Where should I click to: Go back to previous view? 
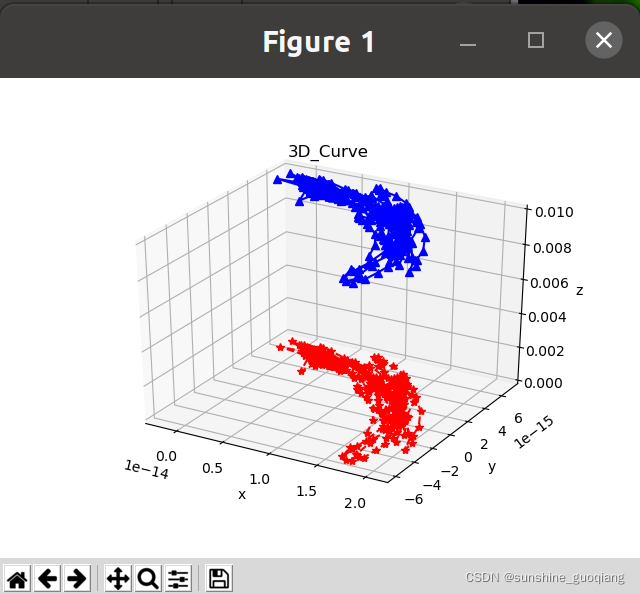(x=47, y=578)
